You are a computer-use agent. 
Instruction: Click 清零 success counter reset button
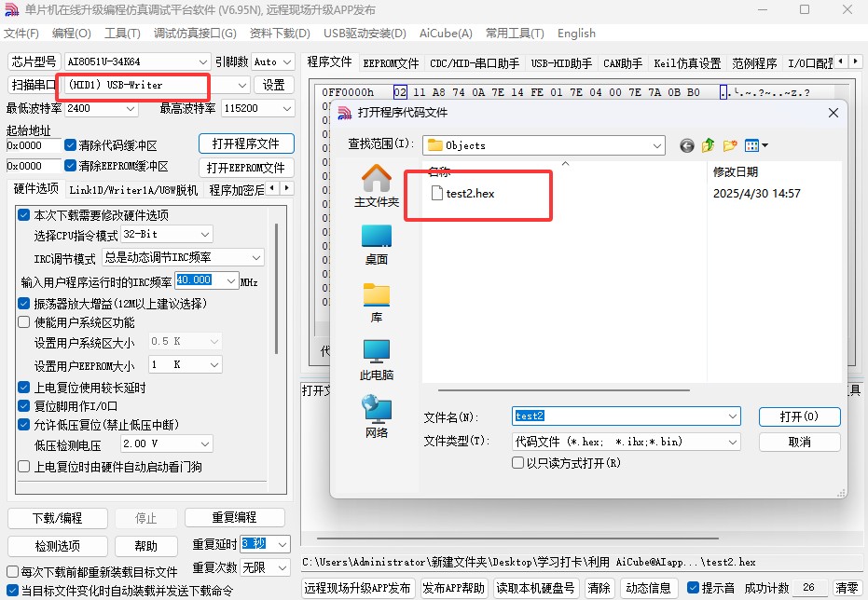coord(847,588)
